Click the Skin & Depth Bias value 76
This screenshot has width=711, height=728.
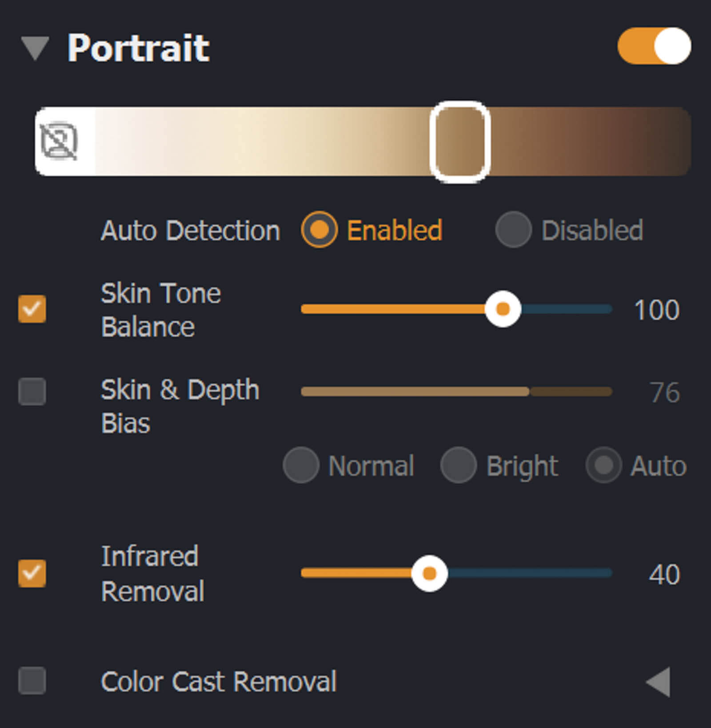click(664, 392)
